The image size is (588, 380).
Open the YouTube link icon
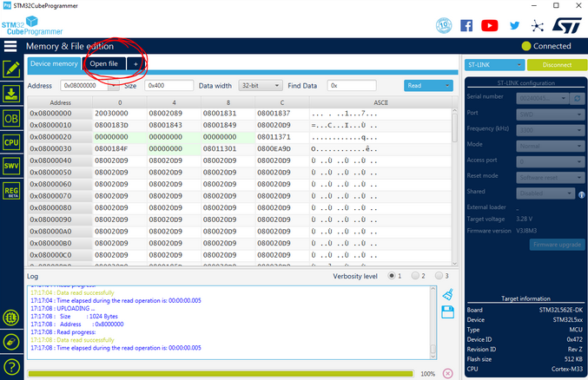(489, 25)
